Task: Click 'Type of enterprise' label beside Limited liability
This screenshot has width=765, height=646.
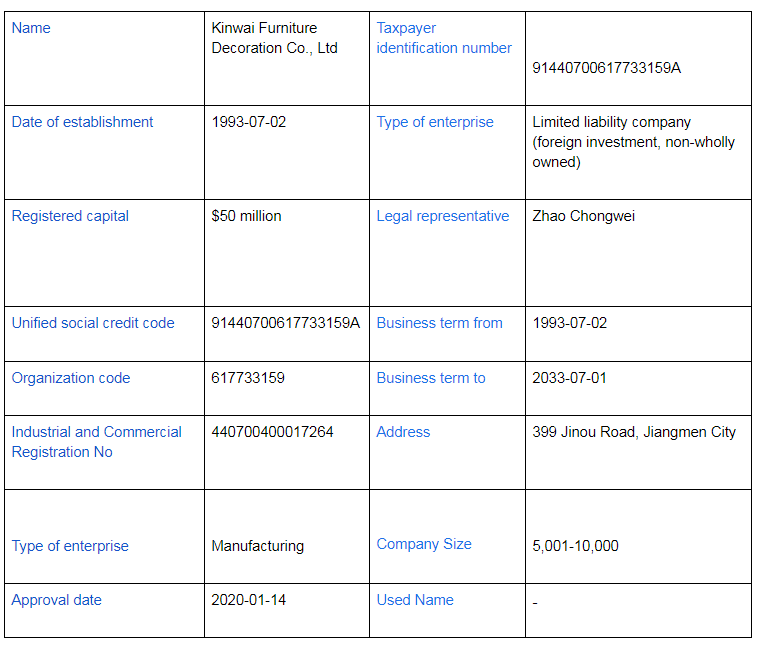Action: (435, 122)
